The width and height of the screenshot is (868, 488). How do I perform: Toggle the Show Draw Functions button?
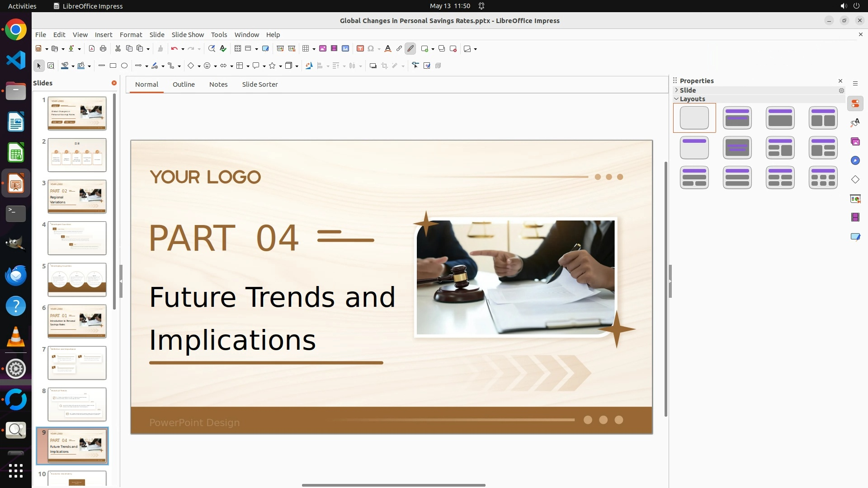[410, 49]
